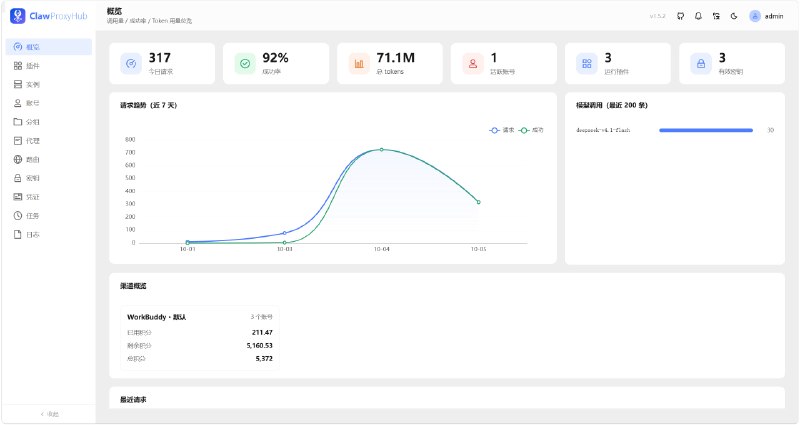Select 概览 overview in the sidebar
This screenshot has width=800, height=425.
point(49,47)
